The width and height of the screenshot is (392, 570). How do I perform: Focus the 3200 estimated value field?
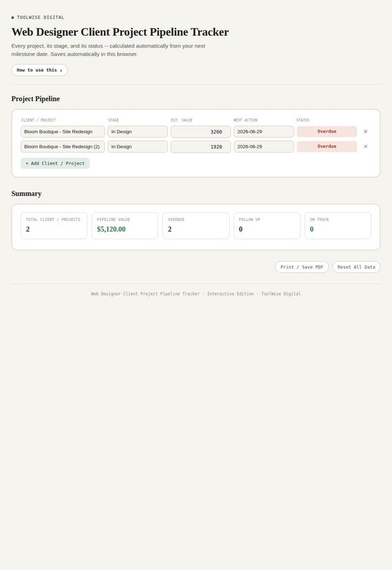pos(201,131)
